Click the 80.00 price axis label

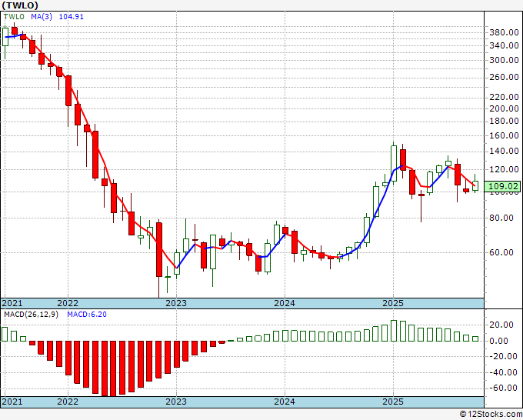(504, 218)
